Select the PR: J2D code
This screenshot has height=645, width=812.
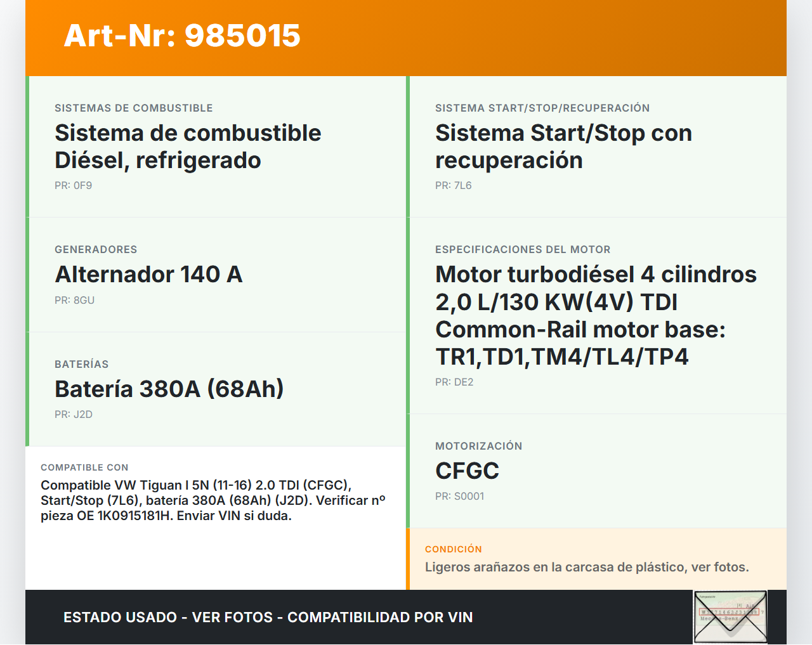[x=74, y=415]
